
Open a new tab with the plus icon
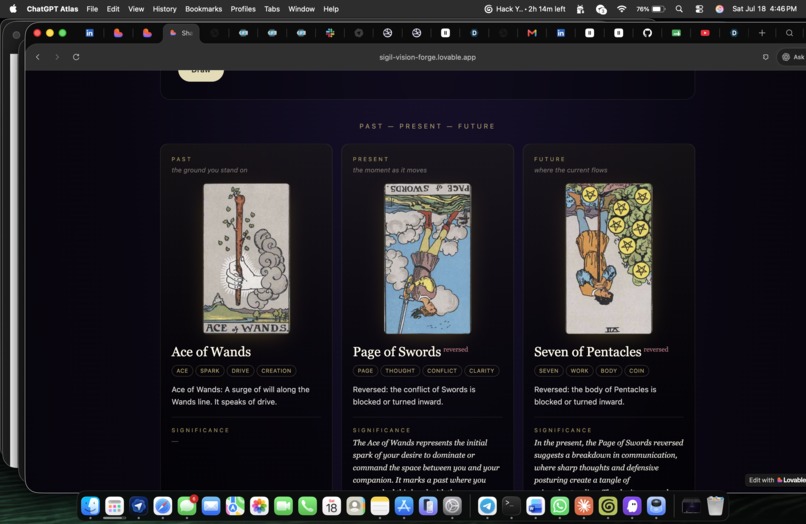coord(762,33)
